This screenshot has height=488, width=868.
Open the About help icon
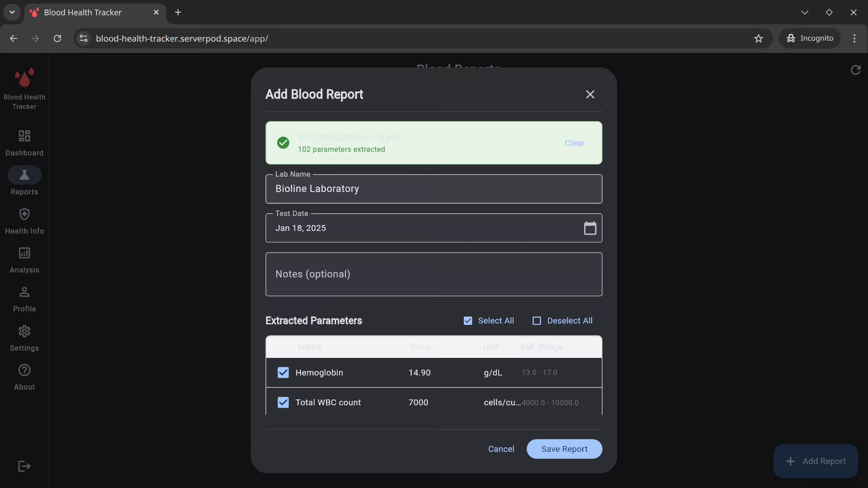24,370
